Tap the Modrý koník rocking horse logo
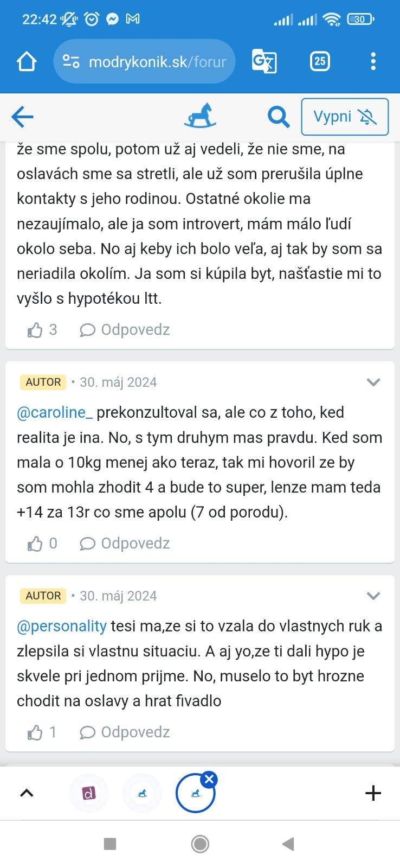The image size is (400, 868). 200,116
